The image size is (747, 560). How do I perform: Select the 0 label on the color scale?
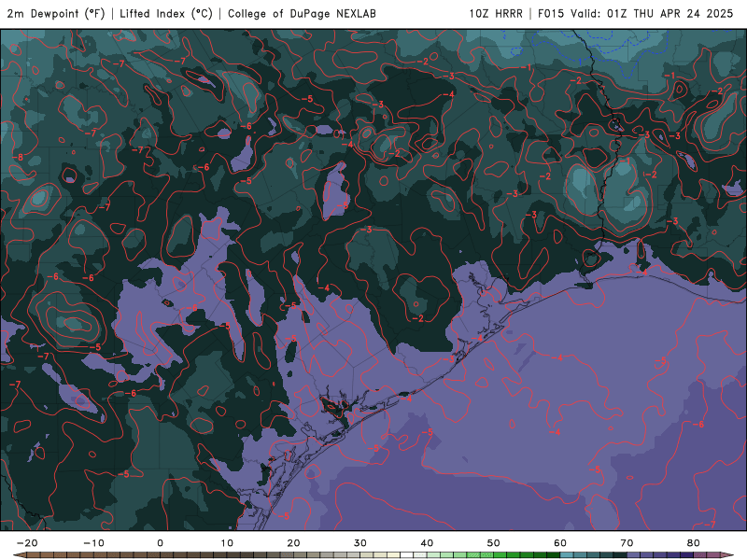(x=160, y=543)
